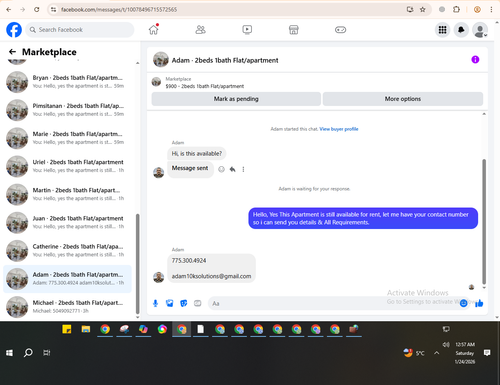Open Facebook home via the logo
Screen dimensions: 500x385
14,30
